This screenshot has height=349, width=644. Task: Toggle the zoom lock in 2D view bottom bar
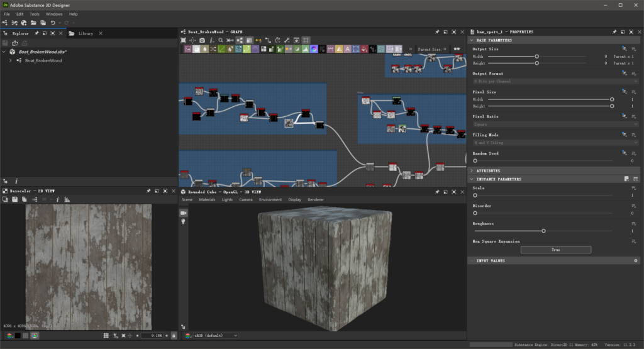[174, 335]
